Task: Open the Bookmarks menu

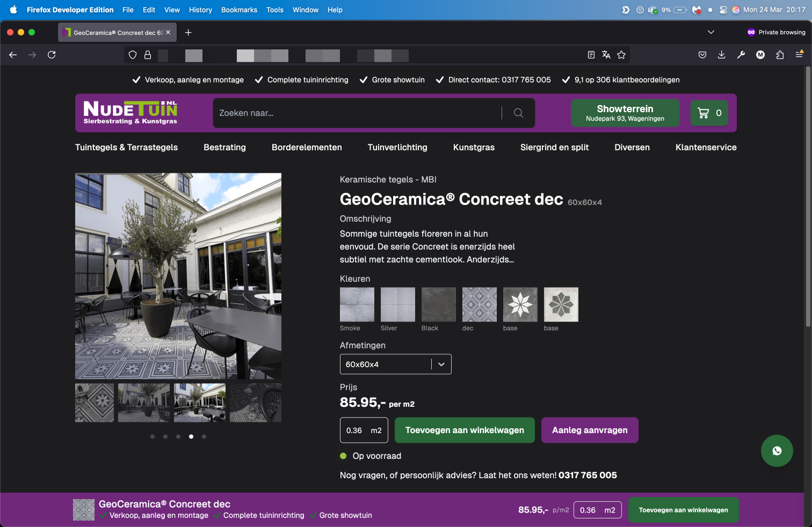Action: (x=239, y=10)
